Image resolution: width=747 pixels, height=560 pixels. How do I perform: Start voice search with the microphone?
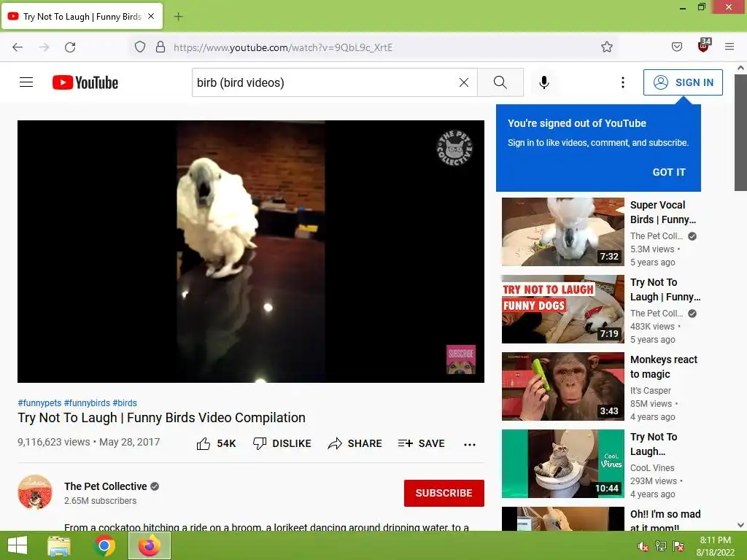coord(544,82)
